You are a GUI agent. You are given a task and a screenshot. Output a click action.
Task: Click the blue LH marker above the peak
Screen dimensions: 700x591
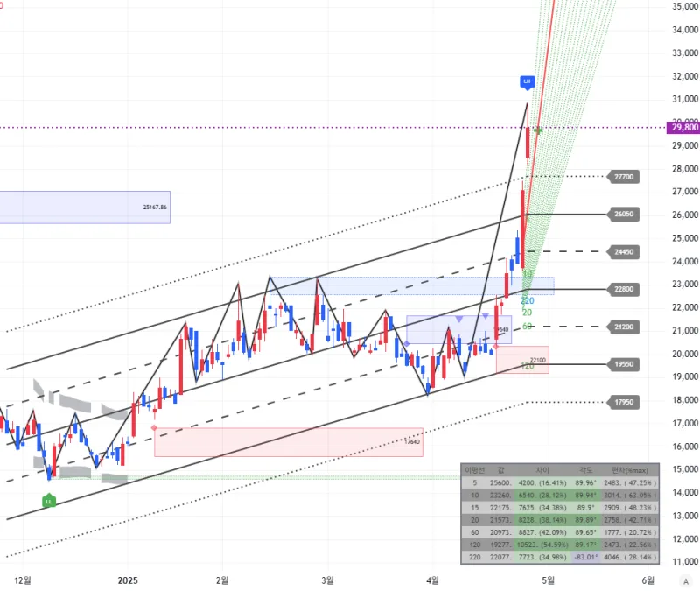pyautogui.click(x=527, y=81)
